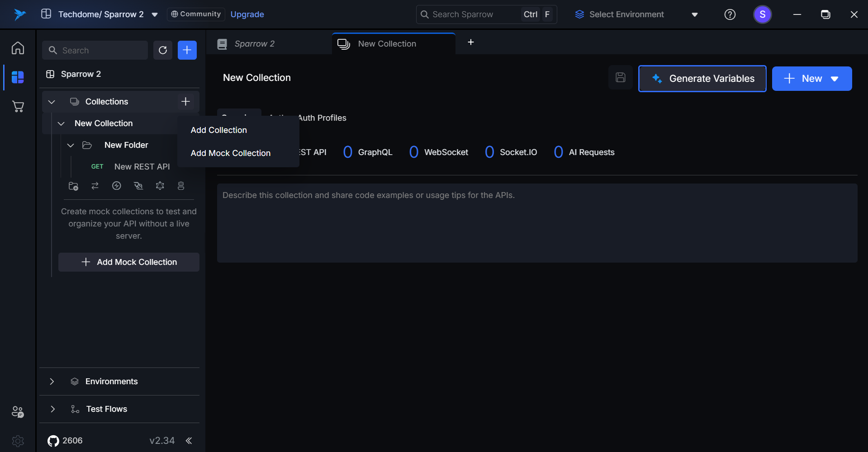Open the marketplace cart icon in left rail
Image resolution: width=868 pixels, height=452 pixels.
coord(18,107)
